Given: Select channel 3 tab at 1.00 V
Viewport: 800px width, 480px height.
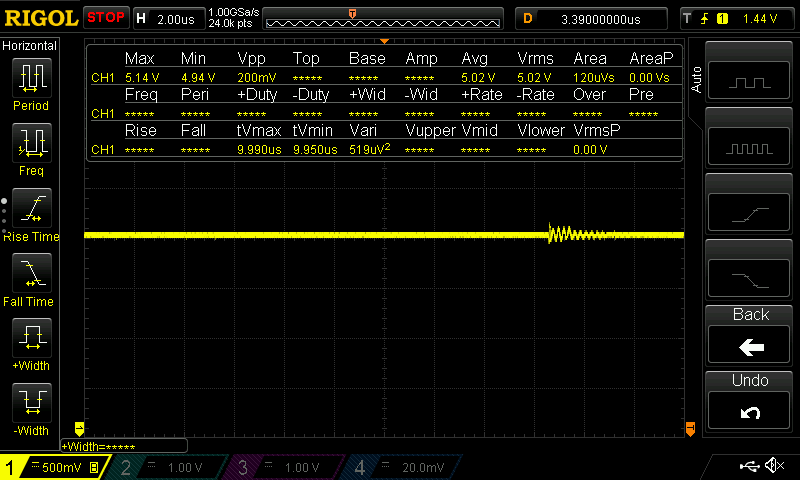Looking at the screenshot, I should 285,467.
